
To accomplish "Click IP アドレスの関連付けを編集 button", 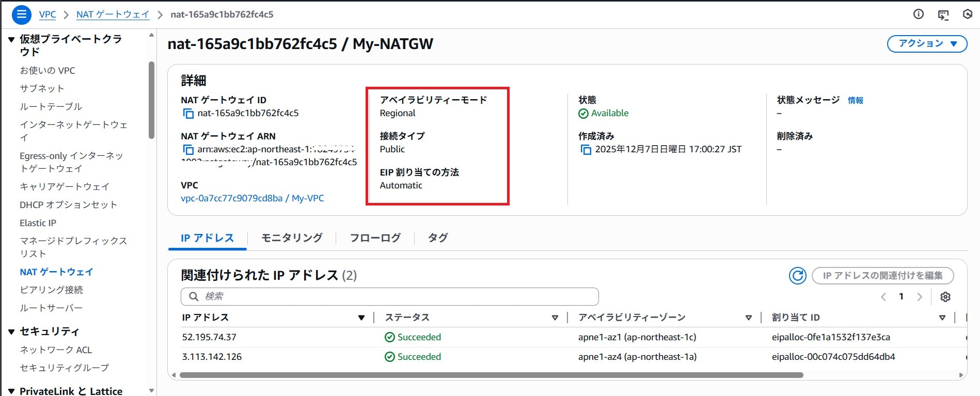I will [x=882, y=276].
